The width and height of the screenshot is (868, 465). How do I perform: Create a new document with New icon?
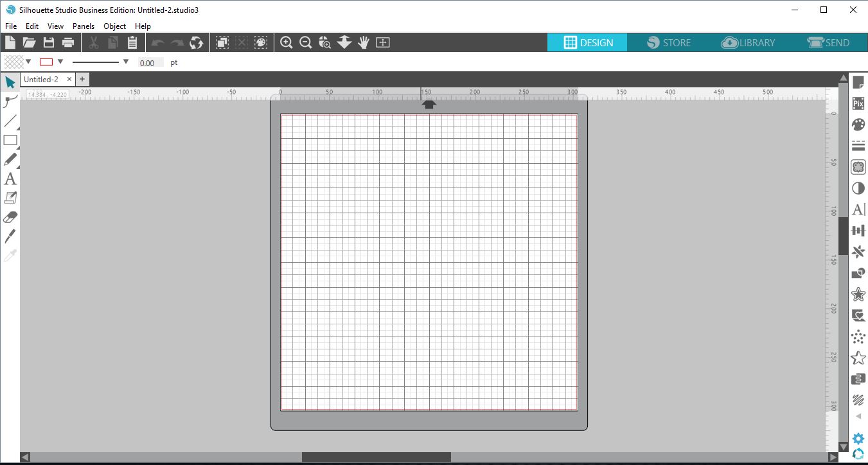click(x=10, y=42)
